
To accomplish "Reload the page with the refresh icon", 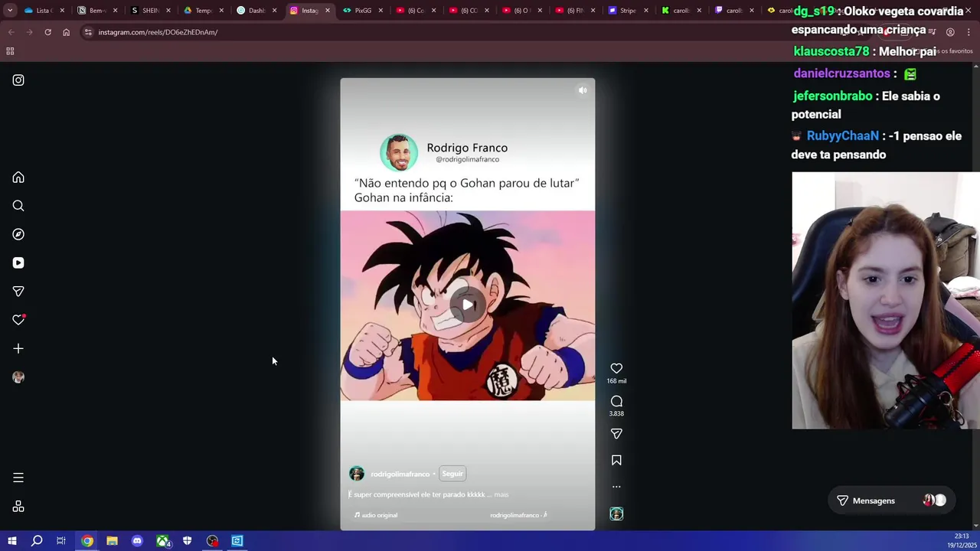I will [x=47, y=32].
